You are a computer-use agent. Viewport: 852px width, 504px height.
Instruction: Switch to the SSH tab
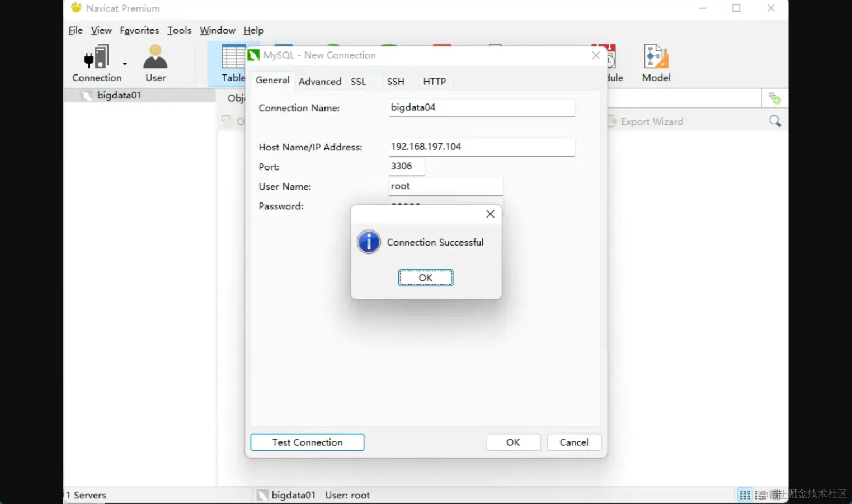pos(396,82)
